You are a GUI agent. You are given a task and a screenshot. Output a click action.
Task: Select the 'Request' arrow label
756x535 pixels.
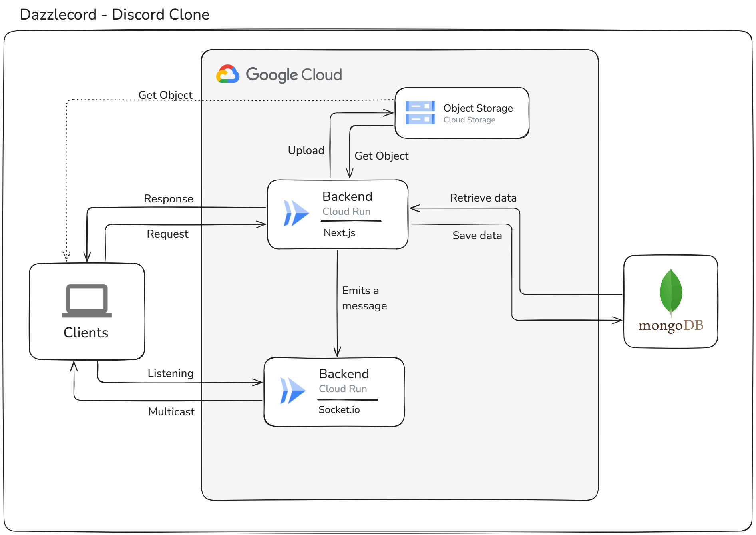point(167,234)
